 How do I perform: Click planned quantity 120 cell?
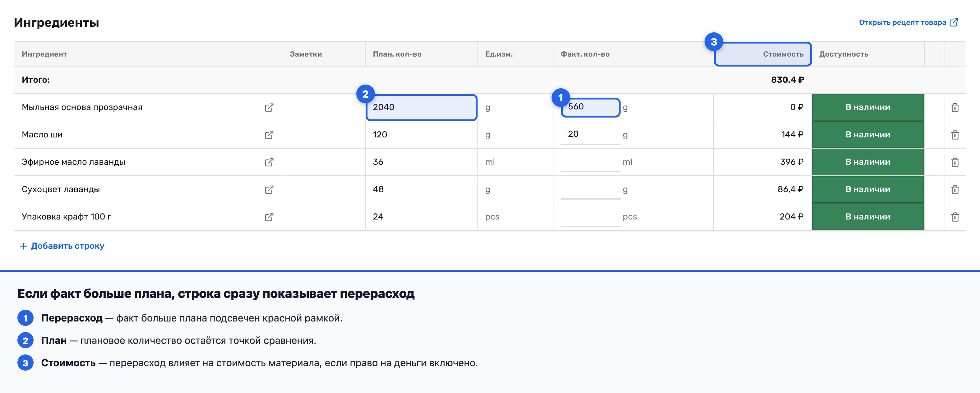click(421, 135)
